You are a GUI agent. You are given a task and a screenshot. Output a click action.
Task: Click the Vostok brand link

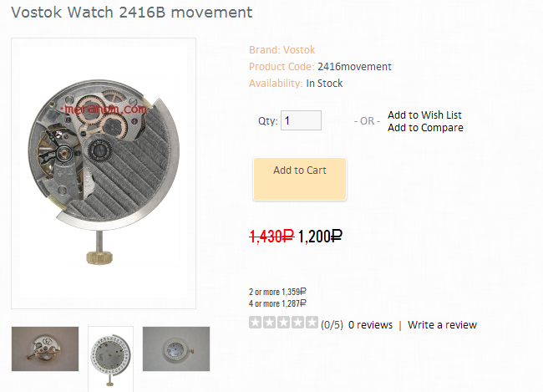(x=299, y=50)
